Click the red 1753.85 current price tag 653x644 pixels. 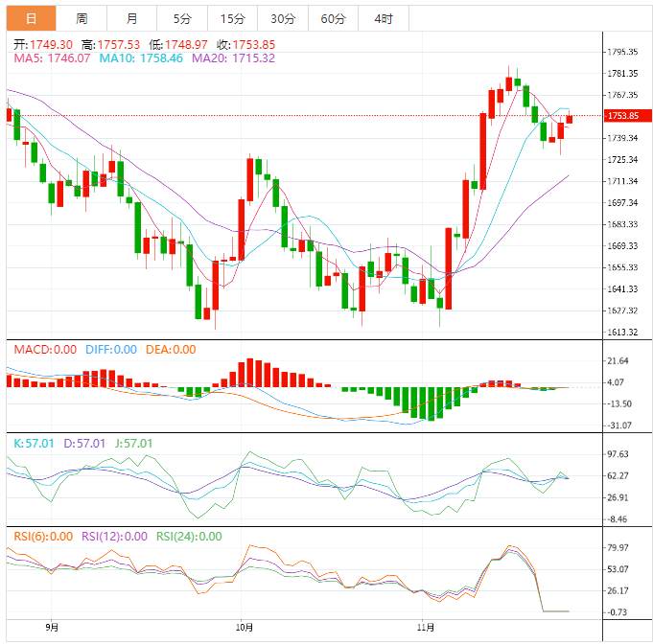628,116
